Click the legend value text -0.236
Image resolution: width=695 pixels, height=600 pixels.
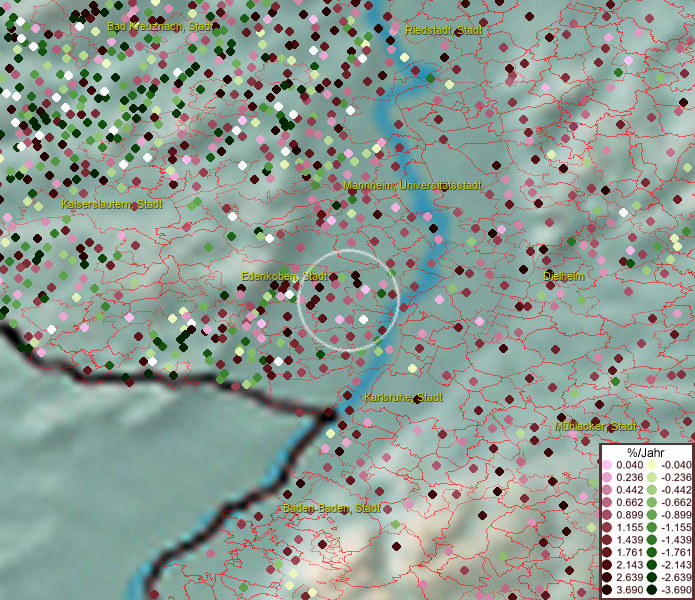click(676, 478)
